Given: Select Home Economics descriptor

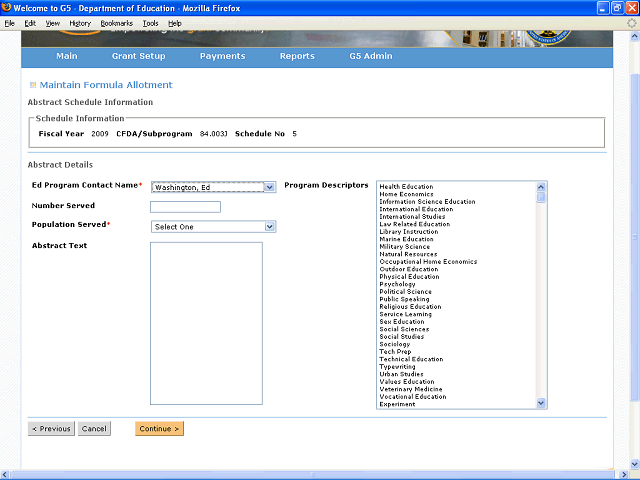Looking at the screenshot, I should pos(407,194).
